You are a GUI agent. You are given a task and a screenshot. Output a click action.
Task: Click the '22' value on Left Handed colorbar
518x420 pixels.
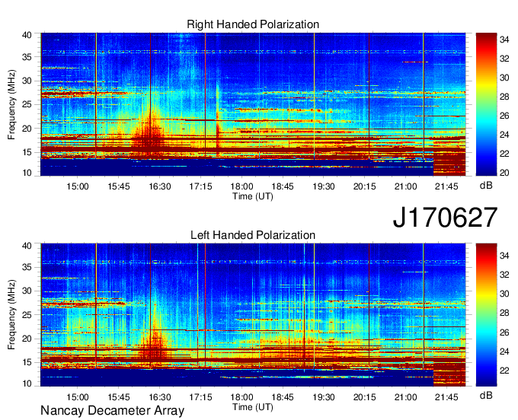click(x=504, y=371)
